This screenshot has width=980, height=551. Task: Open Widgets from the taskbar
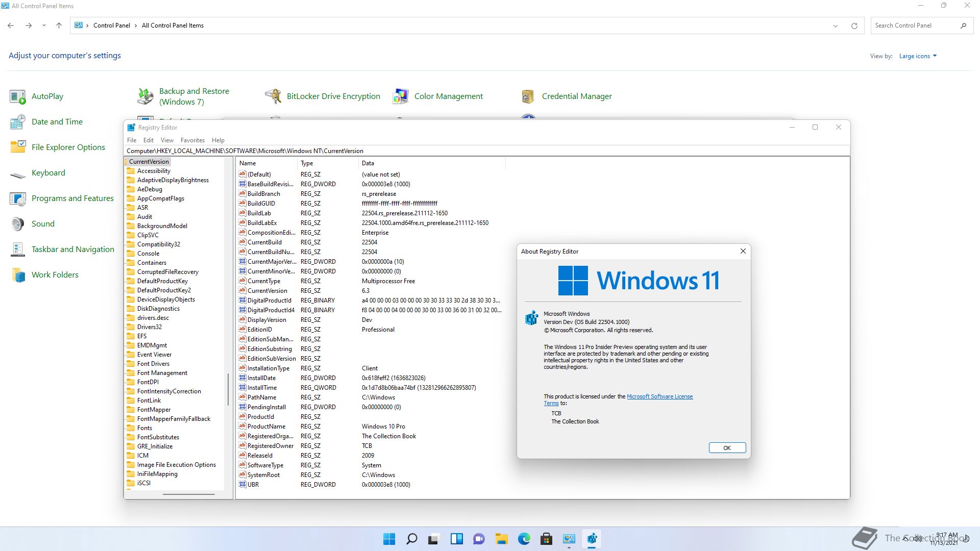pos(456,539)
